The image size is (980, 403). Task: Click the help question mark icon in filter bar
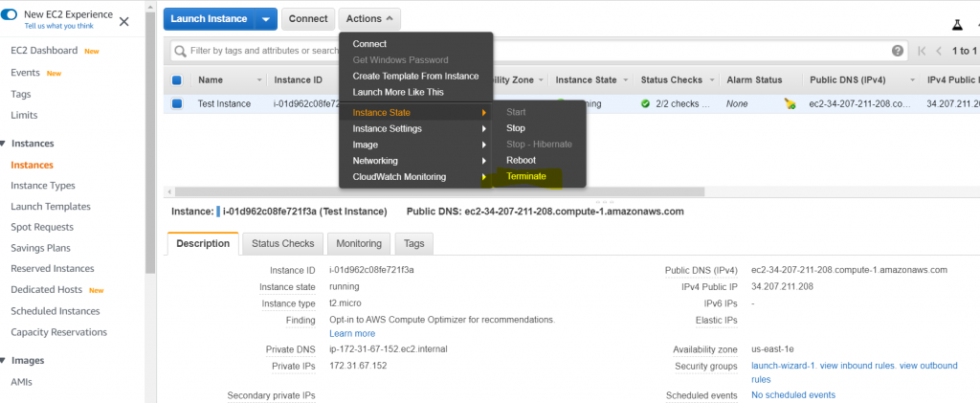tap(898, 51)
